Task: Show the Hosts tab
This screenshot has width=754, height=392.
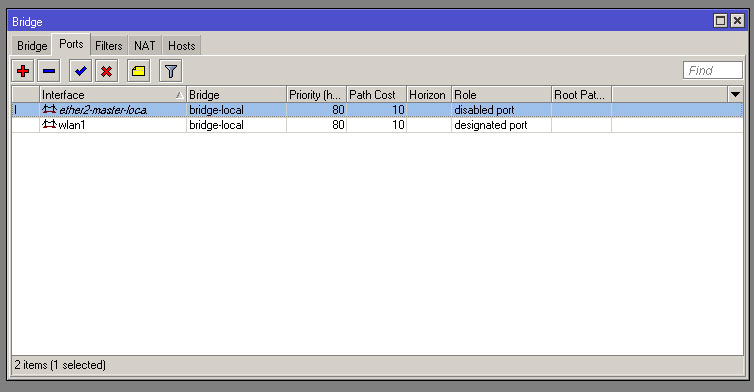Action: [181, 46]
